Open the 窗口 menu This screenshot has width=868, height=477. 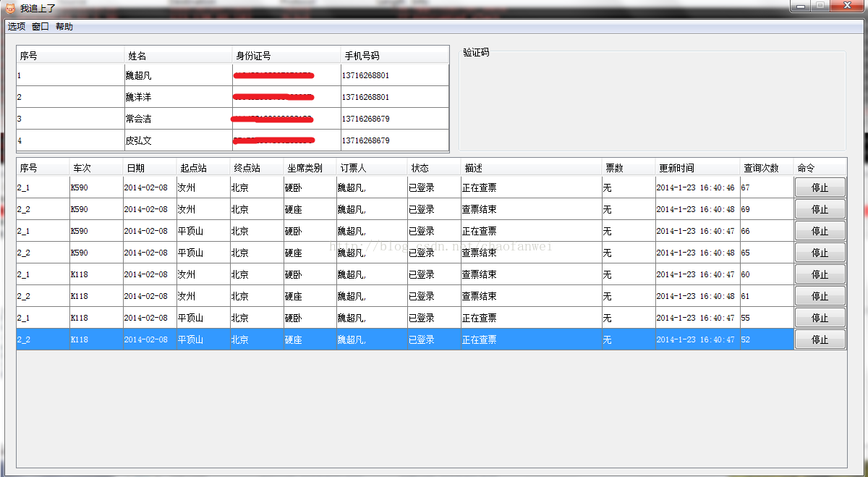pos(41,27)
